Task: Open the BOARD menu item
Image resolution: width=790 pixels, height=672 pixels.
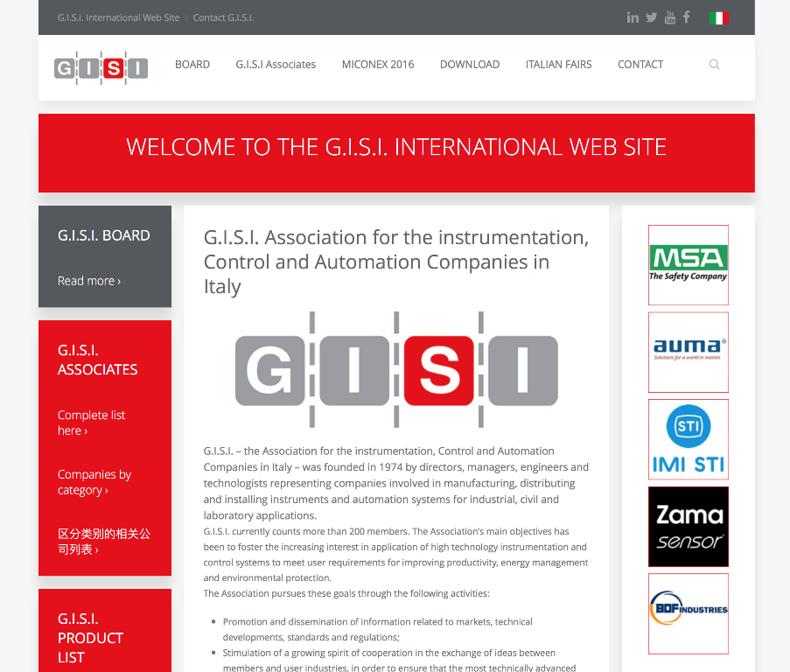Action: (x=192, y=65)
